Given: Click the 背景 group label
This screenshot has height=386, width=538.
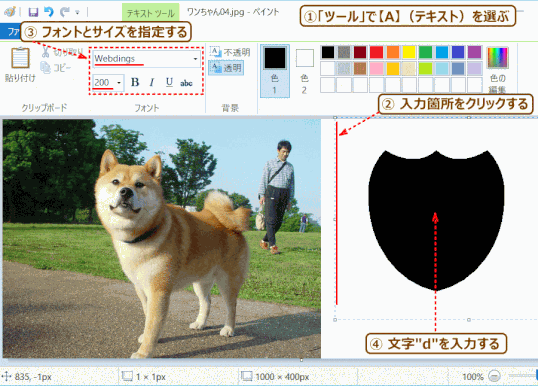Looking at the screenshot, I should (230, 108).
